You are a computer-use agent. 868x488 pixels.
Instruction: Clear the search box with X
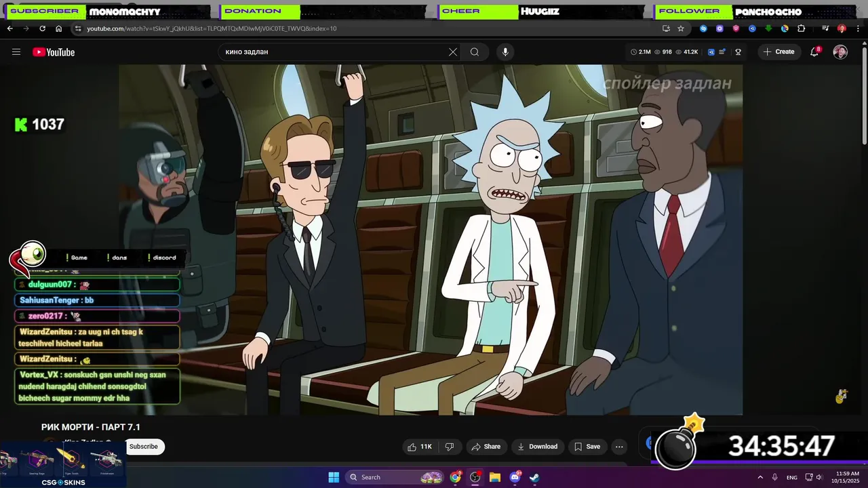(x=453, y=52)
